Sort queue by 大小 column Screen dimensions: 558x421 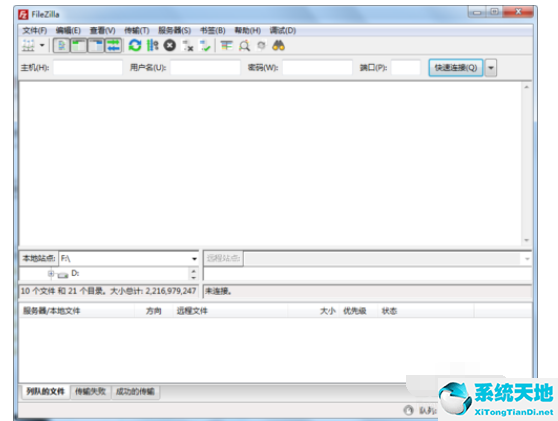tap(314, 311)
